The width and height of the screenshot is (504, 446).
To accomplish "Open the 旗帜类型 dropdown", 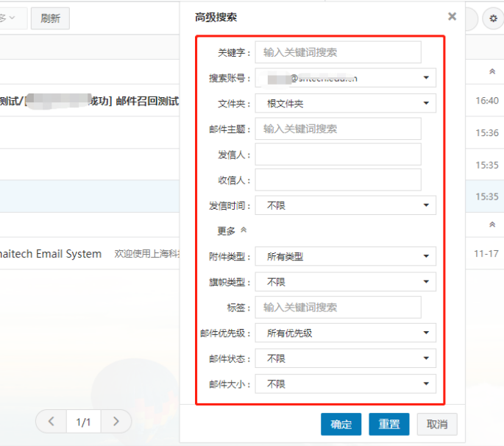I will (x=346, y=282).
